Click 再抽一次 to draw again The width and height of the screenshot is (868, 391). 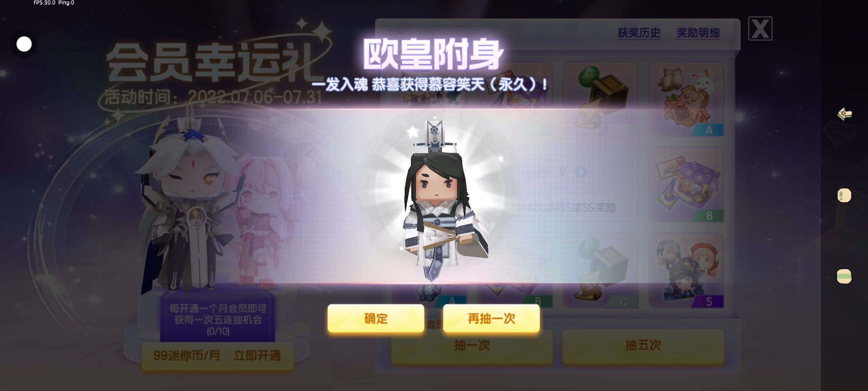(x=491, y=318)
